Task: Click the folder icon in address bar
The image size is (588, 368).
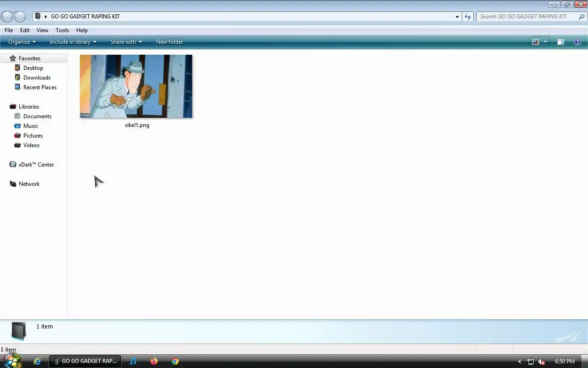Action: 38,16
